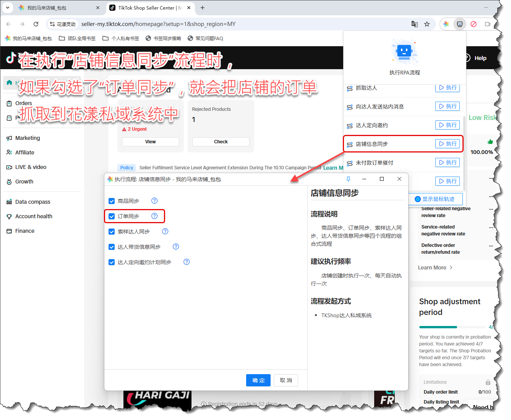Image resolution: width=511 pixels, height=420 pixels.
Task: Click the View button under 2 Urgent
Action: point(151,142)
